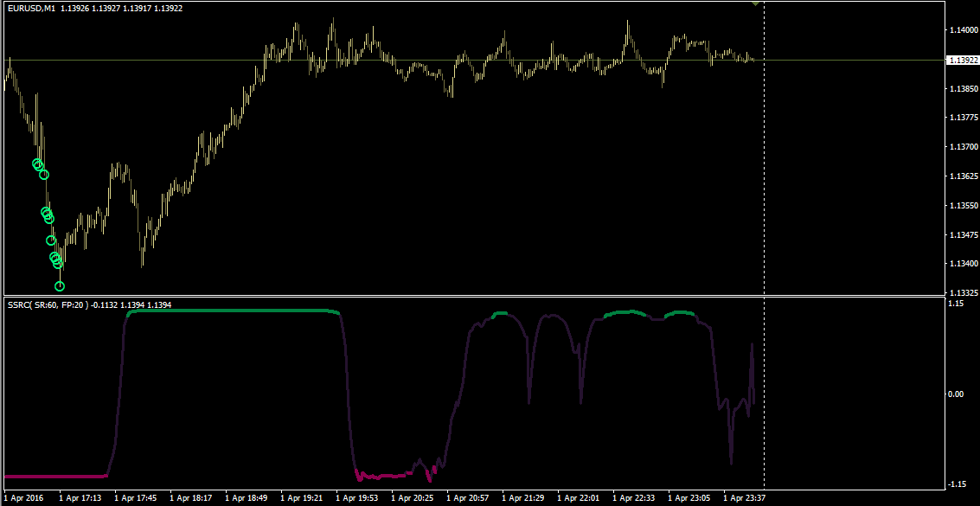This screenshot has height=506, width=980.
Task: Click the 1 Apr 19:53 time label
Action: click(357, 498)
